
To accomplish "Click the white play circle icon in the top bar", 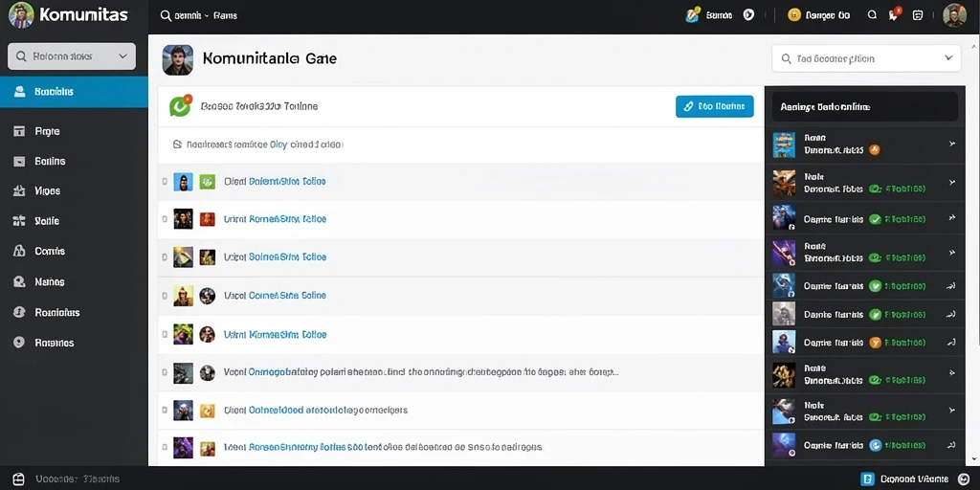I will pyautogui.click(x=748, y=15).
